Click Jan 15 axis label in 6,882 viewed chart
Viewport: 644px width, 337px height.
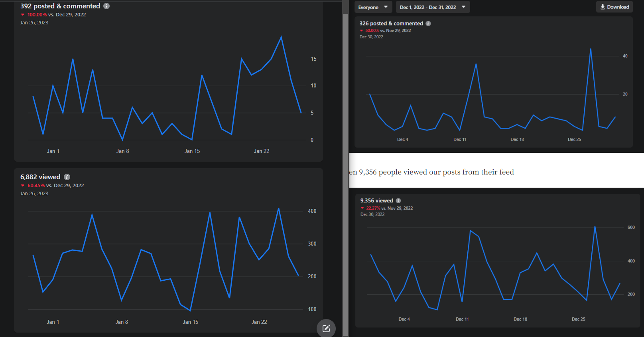[x=191, y=322]
